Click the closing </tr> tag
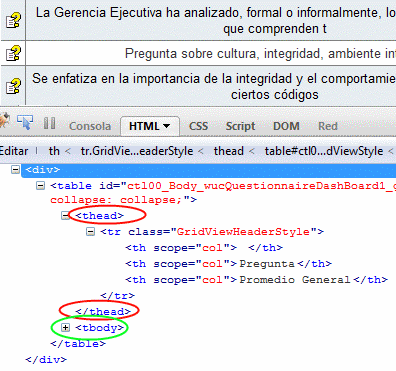 pyautogui.click(x=117, y=296)
